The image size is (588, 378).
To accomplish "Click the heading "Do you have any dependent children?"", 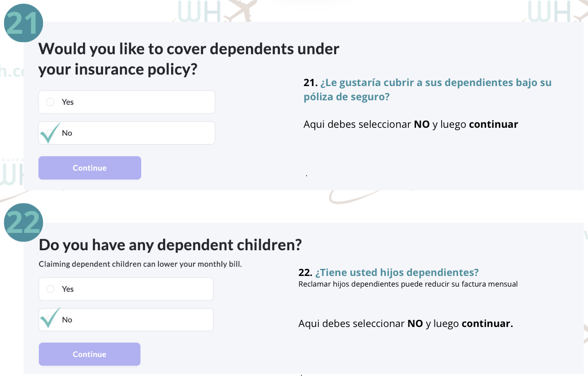I will [x=170, y=244].
